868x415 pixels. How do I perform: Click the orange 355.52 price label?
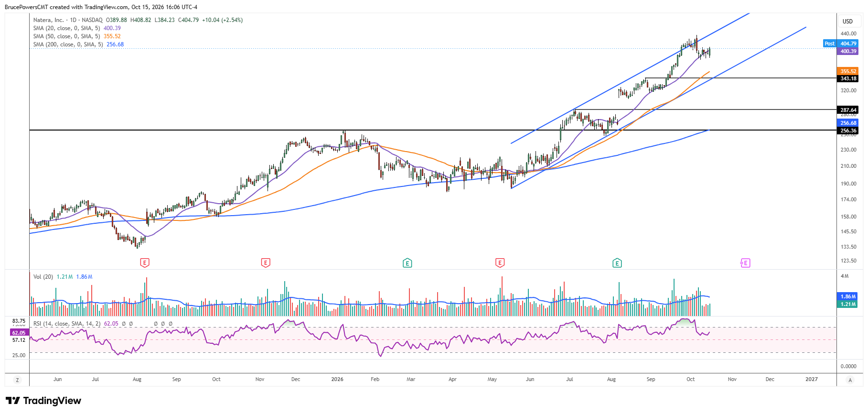(x=848, y=71)
